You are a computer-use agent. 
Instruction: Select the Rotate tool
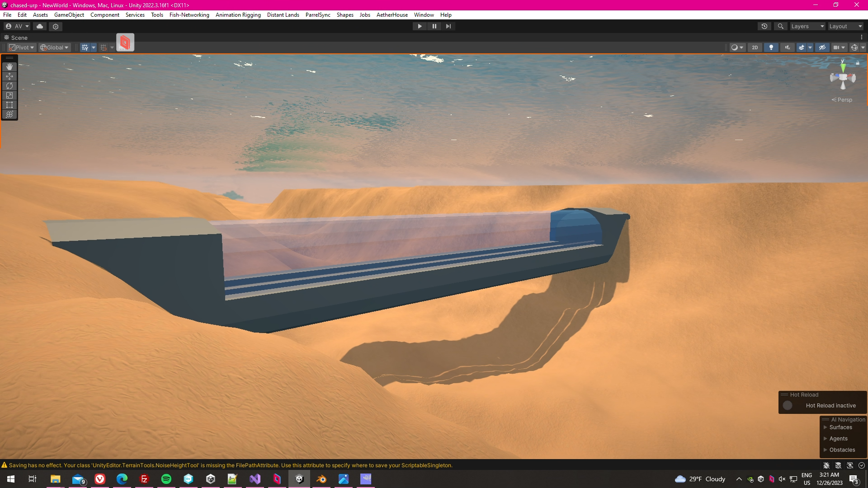9,86
